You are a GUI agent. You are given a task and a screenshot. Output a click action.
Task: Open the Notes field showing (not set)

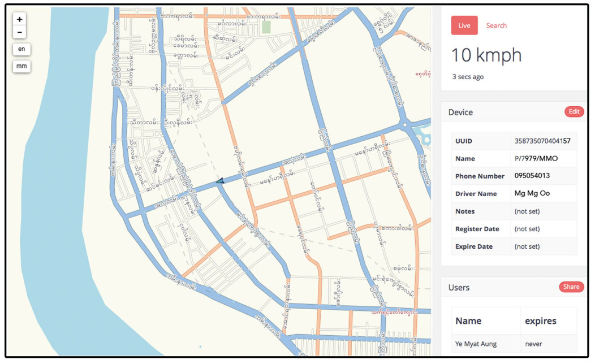pyautogui.click(x=528, y=211)
